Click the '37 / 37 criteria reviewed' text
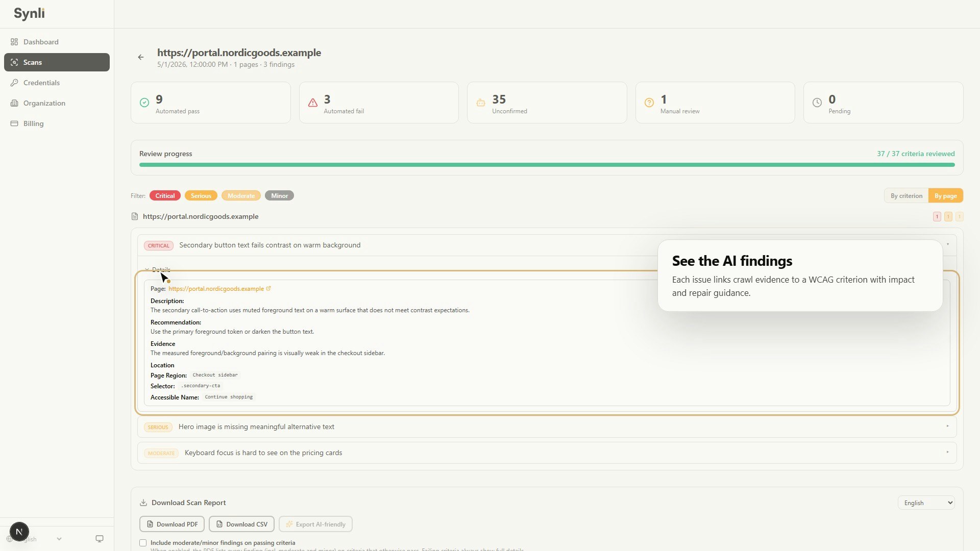980x551 pixels. tap(916, 154)
